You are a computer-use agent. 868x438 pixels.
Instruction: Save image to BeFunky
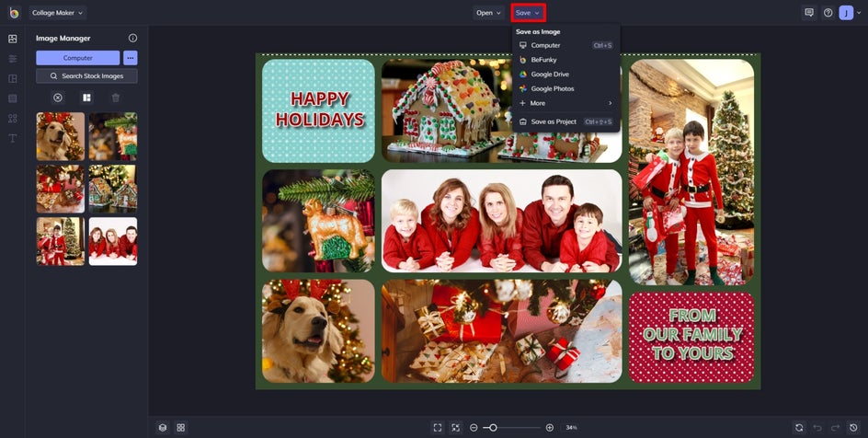click(x=565, y=60)
